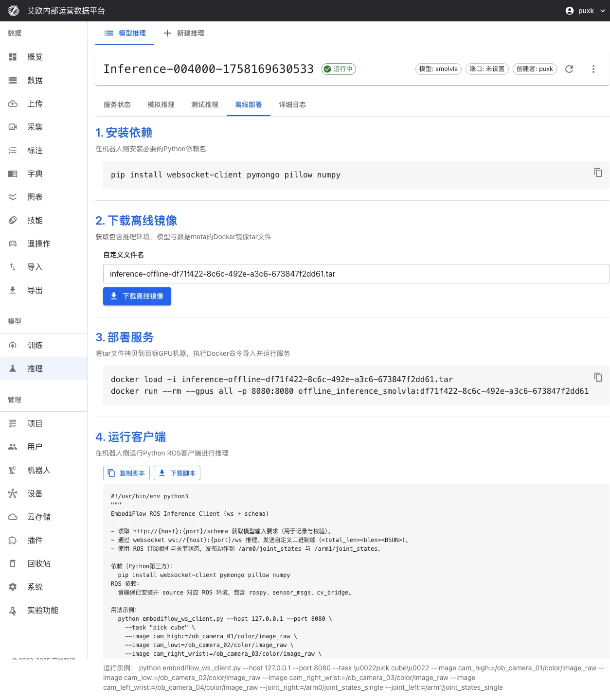610x700 pixels.
Task: Click the 云存储 cloud icon in sidebar
Action: tap(13, 517)
